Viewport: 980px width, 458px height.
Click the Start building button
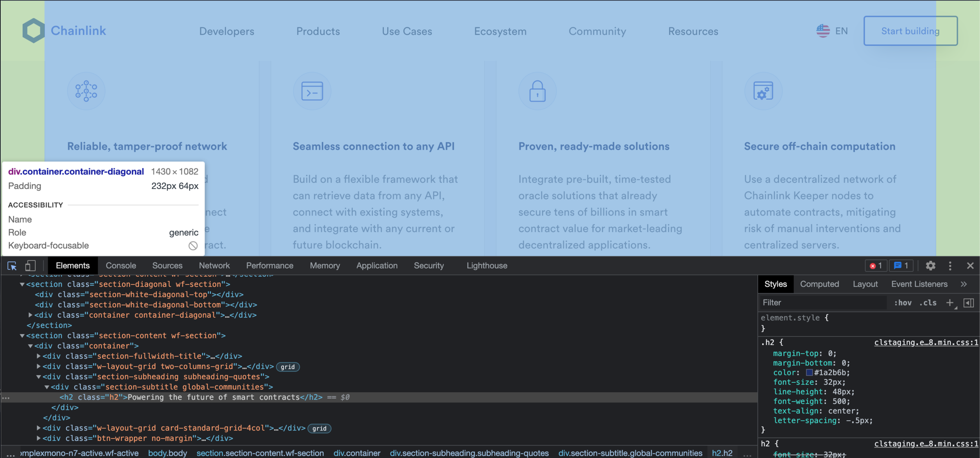click(x=910, y=31)
